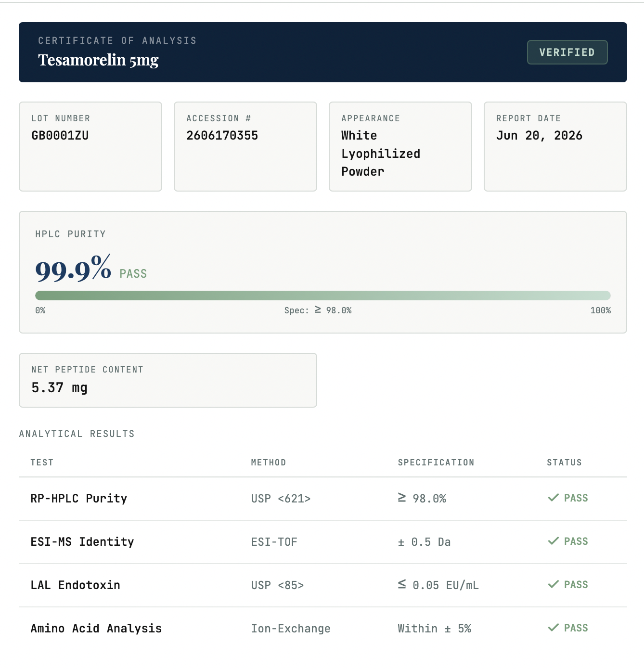Click the Net Peptide Content 5.37 mg card

pos(168,380)
